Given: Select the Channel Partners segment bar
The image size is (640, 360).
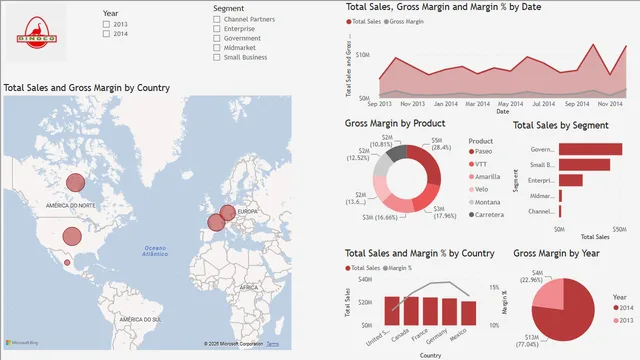Looking at the screenshot, I should point(560,211).
